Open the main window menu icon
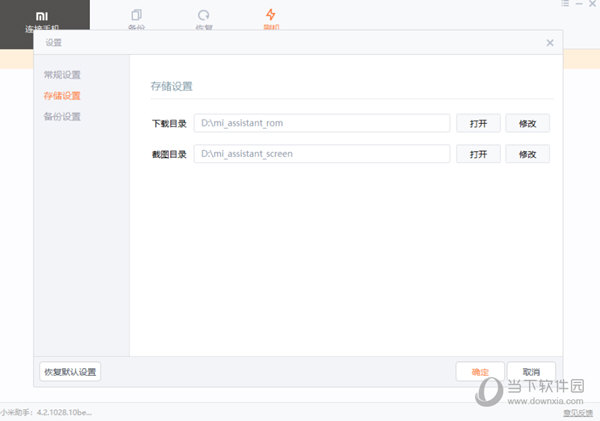Screen dimensions: 600x421 565,3
